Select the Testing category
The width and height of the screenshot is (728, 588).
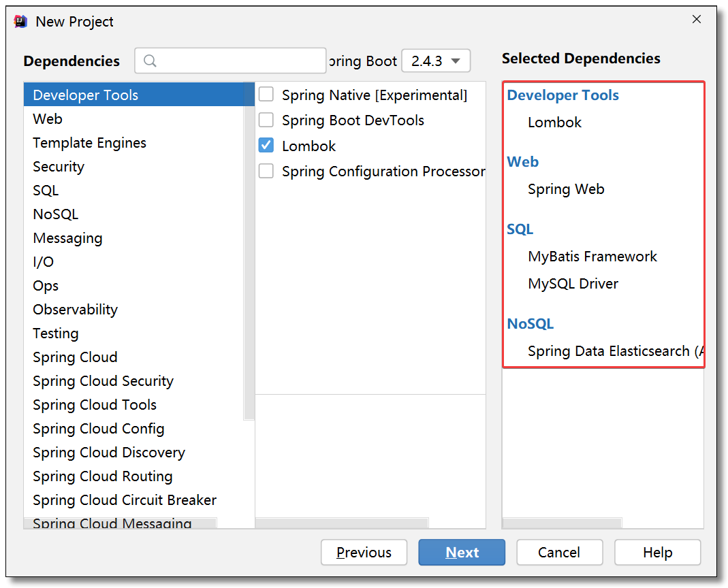133,333
